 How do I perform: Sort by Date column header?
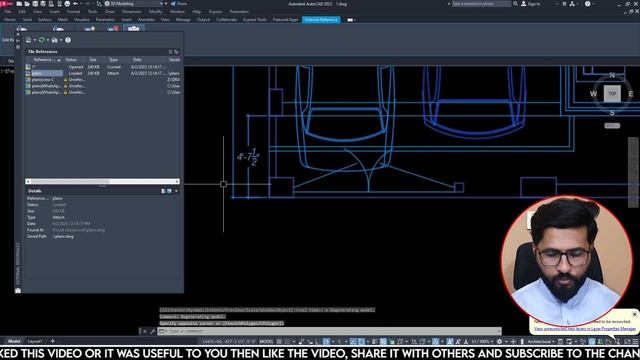tap(137, 60)
